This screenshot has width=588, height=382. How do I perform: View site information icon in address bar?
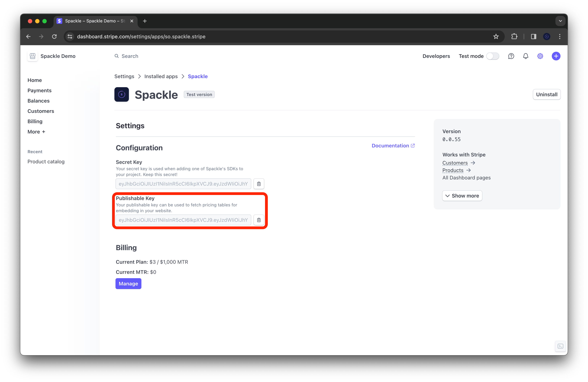(70, 37)
